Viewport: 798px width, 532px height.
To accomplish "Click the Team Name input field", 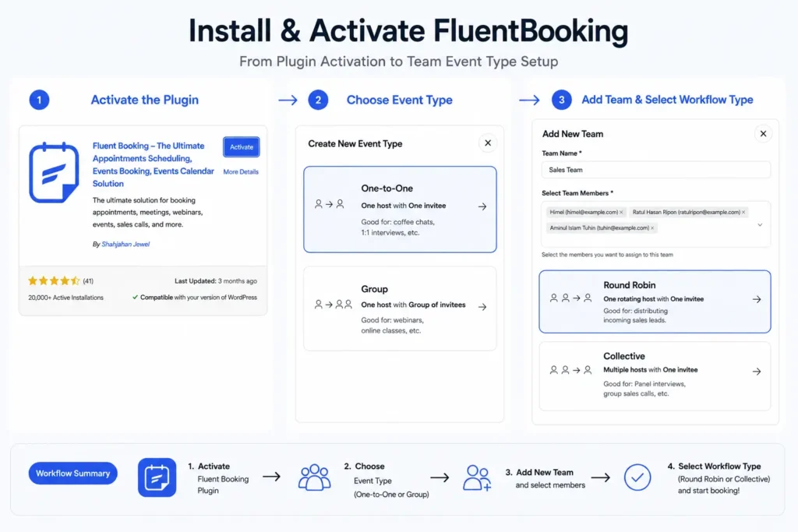I will (x=656, y=170).
